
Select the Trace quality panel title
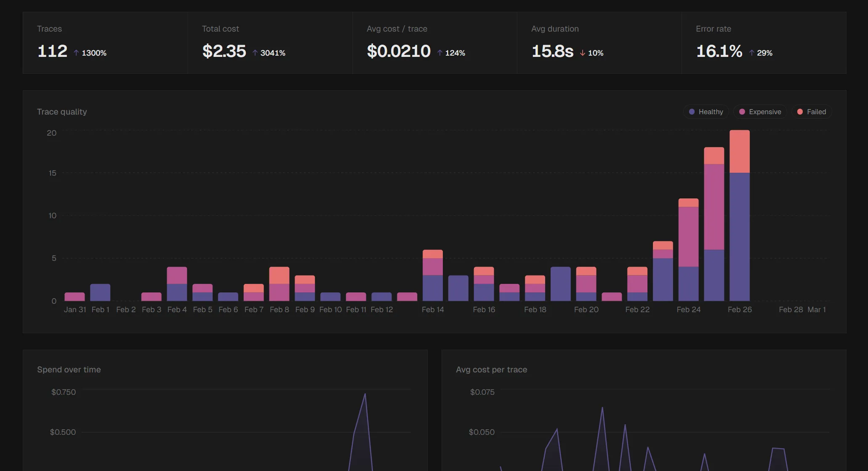pyautogui.click(x=61, y=112)
